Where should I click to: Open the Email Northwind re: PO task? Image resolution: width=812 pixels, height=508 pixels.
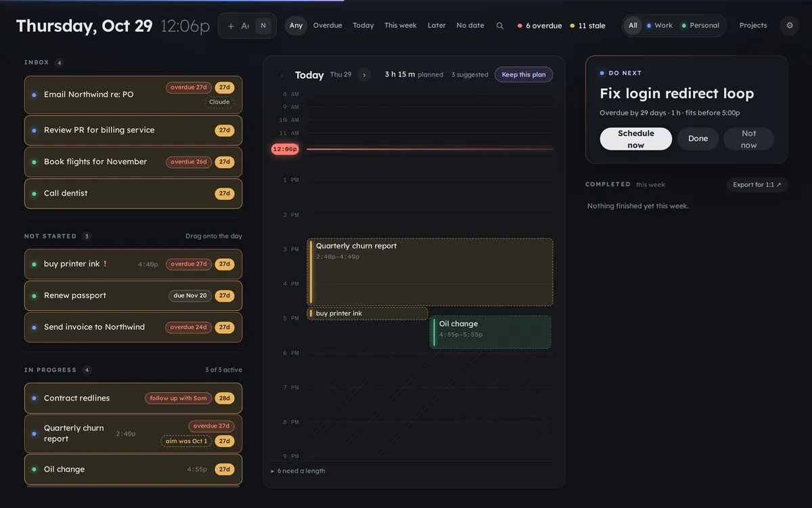coord(133,95)
